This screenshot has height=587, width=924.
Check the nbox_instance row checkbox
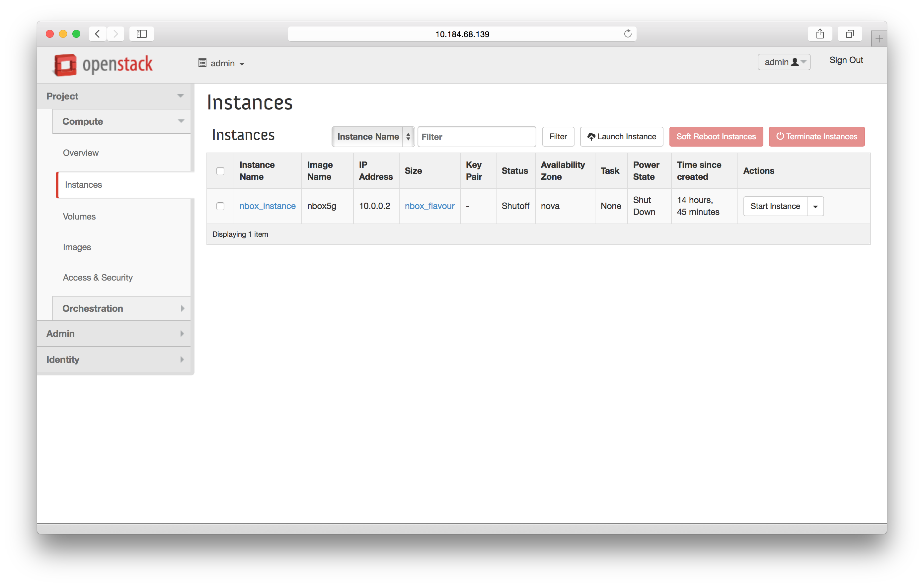(x=220, y=206)
